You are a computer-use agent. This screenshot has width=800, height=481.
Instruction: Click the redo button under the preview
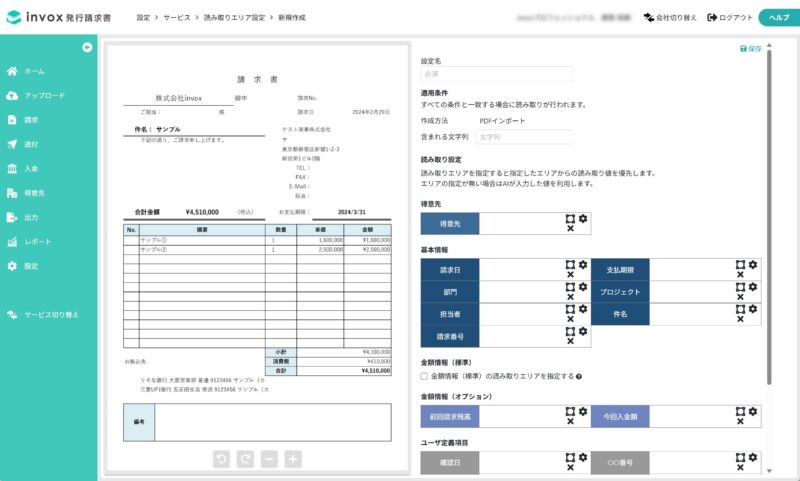coord(245,459)
